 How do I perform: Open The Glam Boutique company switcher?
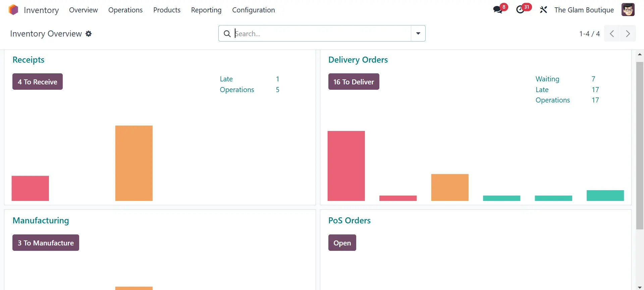(x=584, y=10)
